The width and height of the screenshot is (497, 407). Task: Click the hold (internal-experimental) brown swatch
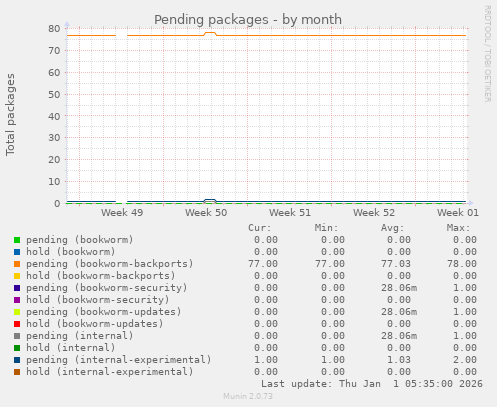click(17, 372)
